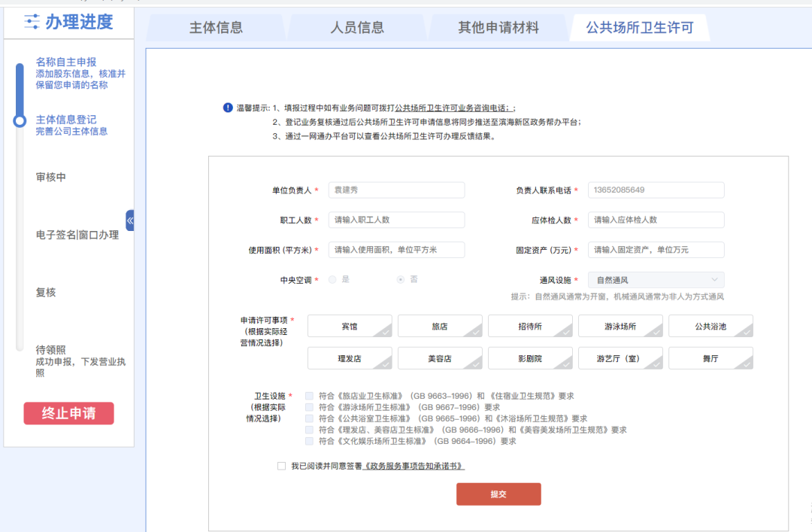Click the current-step circle marker on the progress bar

pyautogui.click(x=20, y=121)
